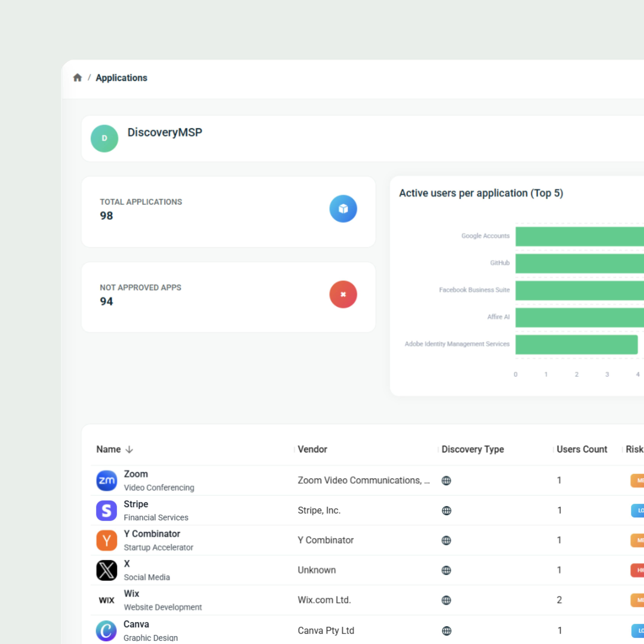Click the Medium risk badge for Zoom
The image size is (644, 644).
[x=638, y=480]
